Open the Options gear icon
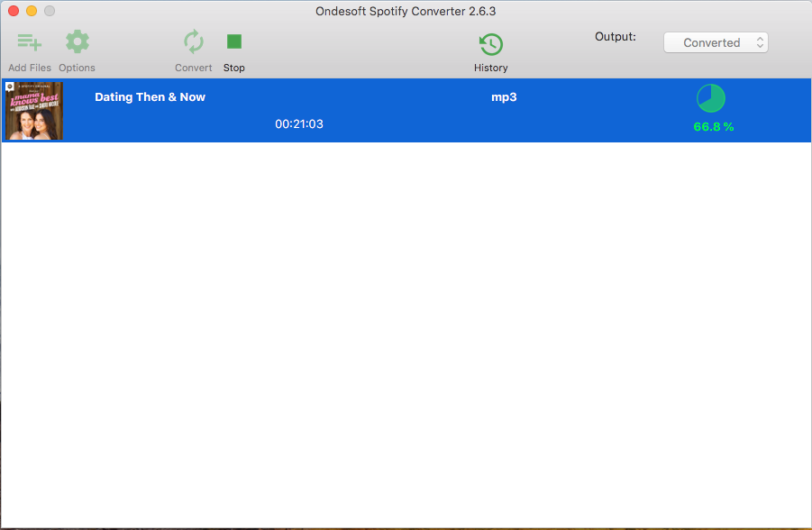This screenshot has width=812, height=530. (78, 42)
